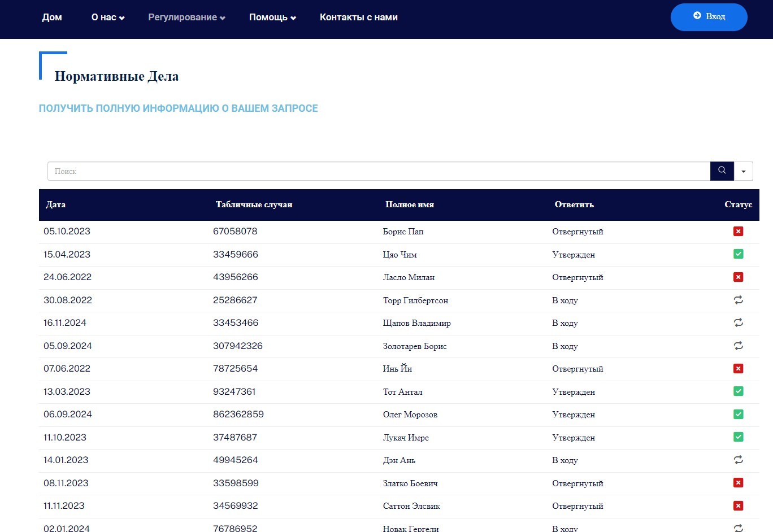Click date 24.06.2022
This screenshot has width=773, height=532.
67,277
